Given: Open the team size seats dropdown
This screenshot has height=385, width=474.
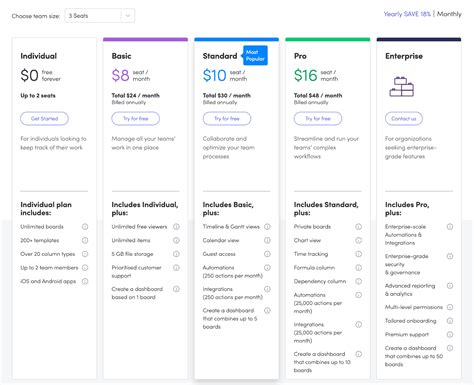Looking at the screenshot, I should 100,16.
